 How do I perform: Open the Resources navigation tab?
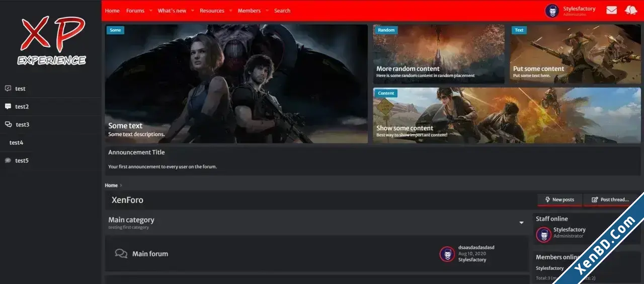tap(212, 11)
